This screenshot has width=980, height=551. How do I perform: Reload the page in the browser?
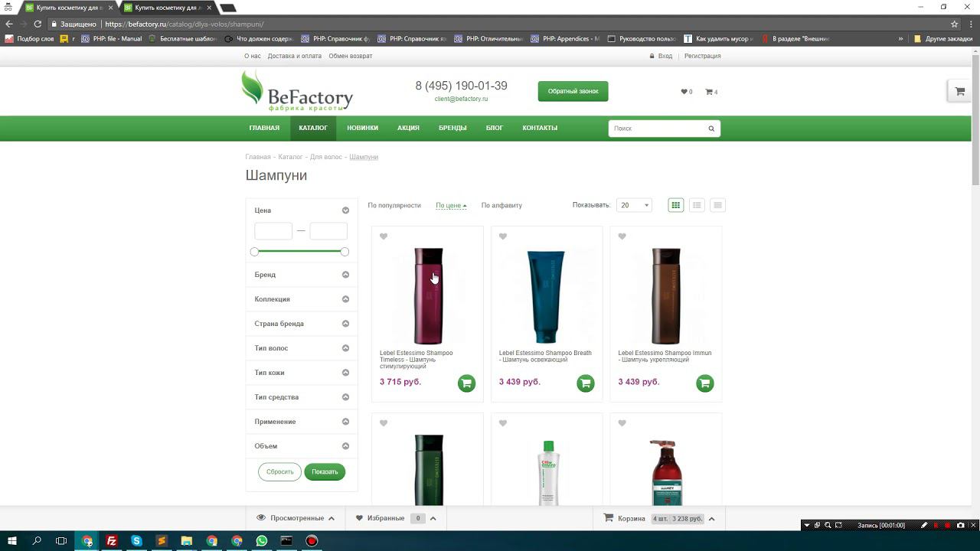pos(38,24)
